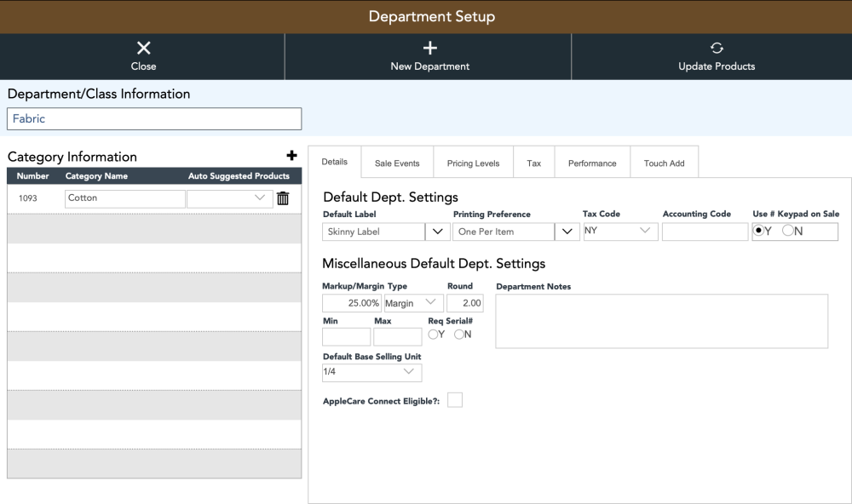The image size is (852, 504).
Task: Open the Pricing Levels tab
Action: coord(473,163)
